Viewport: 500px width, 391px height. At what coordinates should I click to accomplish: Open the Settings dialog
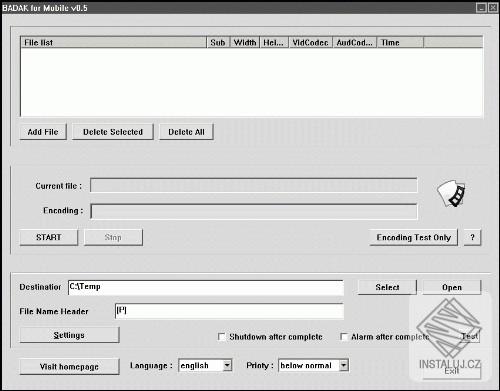69,335
